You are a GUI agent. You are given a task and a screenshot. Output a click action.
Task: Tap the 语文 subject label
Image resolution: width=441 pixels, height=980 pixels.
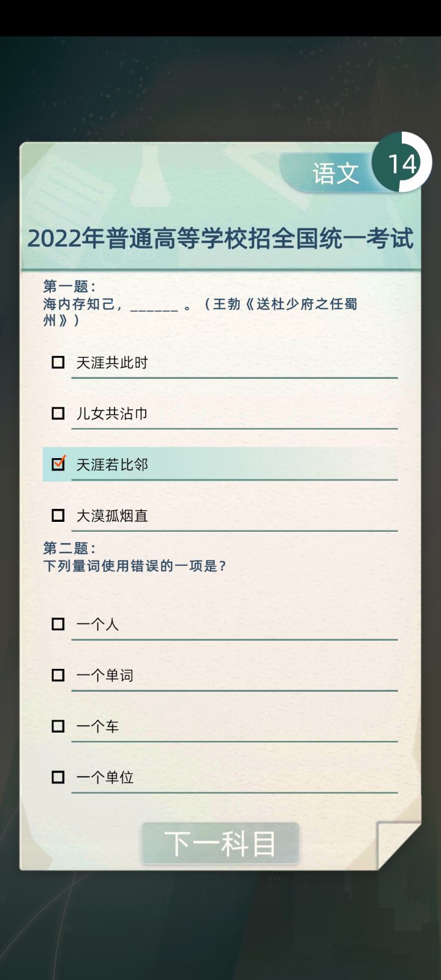click(336, 173)
